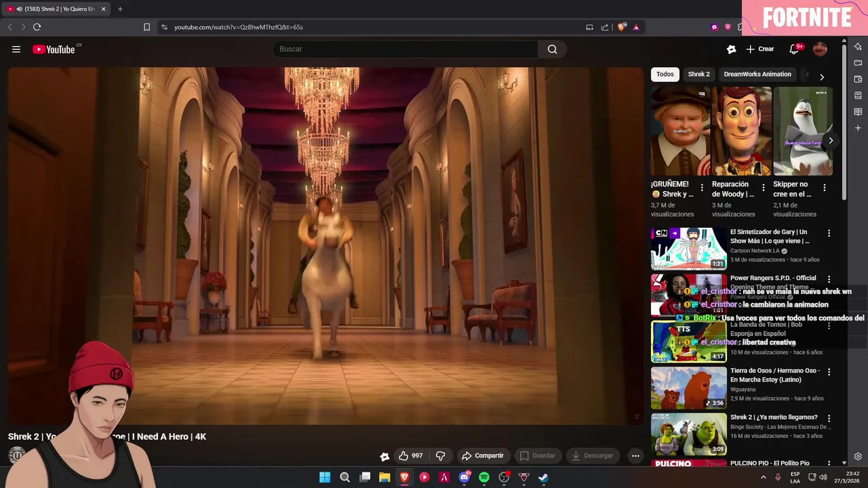Screen dimensions: 868x488
Task: Select the Shrek 2 filter chip
Action: 698,74
